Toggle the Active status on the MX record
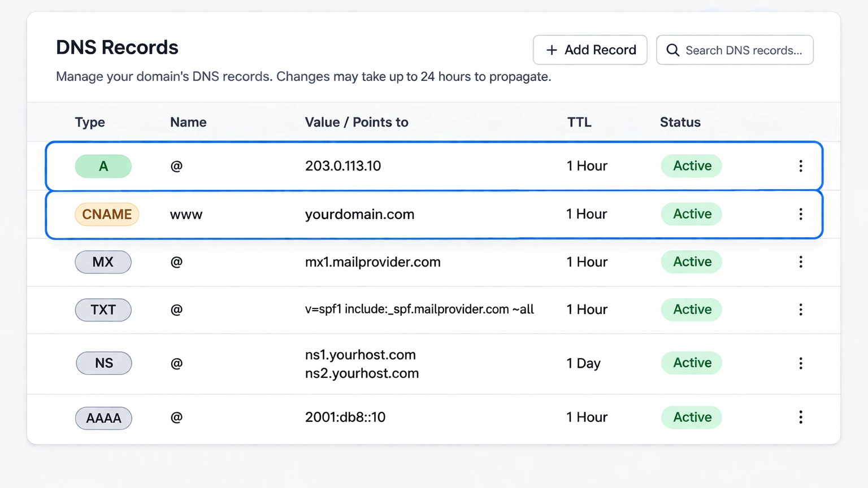This screenshot has height=488, width=868. (691, 262)
